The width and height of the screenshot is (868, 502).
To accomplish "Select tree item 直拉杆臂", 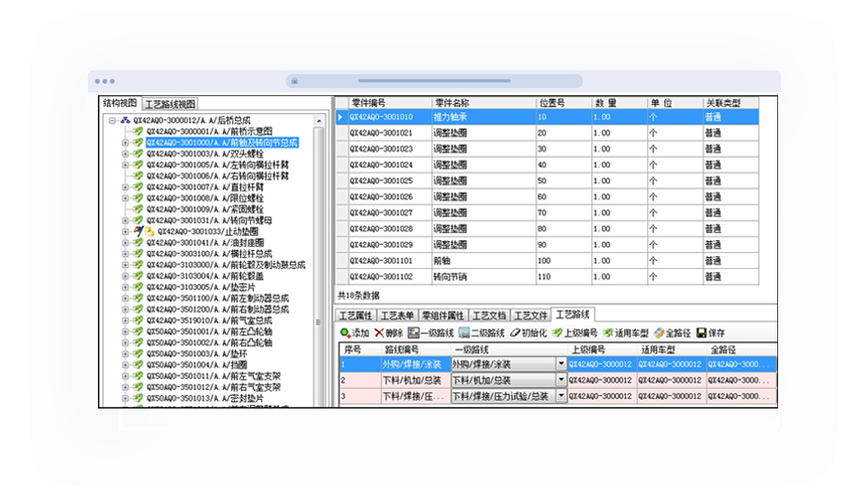I will tap(205, 187).
